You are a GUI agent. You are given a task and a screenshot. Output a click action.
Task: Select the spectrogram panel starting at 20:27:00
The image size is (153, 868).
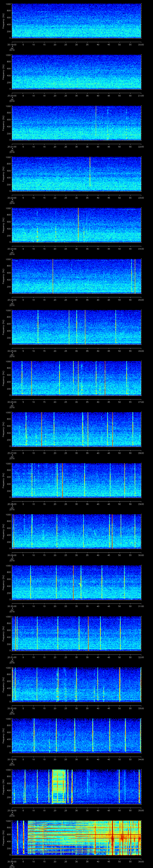coord(76,429)
